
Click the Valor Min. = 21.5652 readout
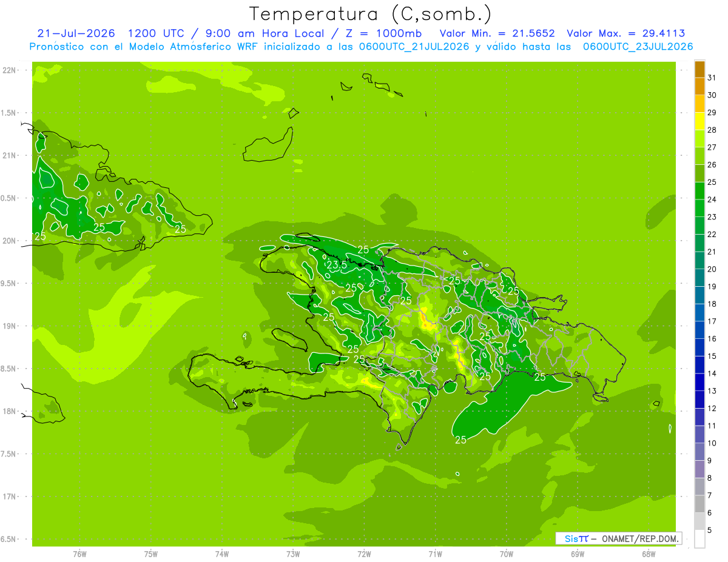(x=497, y=33)
